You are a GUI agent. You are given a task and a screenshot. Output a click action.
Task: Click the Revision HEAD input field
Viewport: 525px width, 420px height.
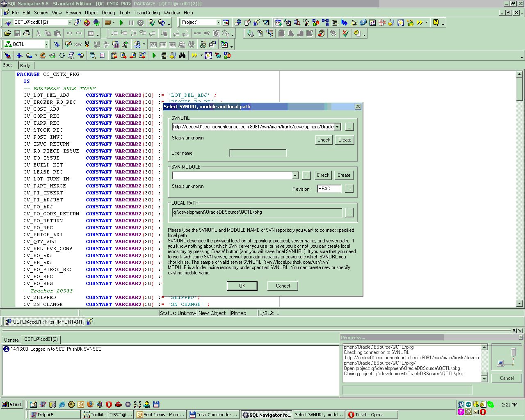coord(329,189)
